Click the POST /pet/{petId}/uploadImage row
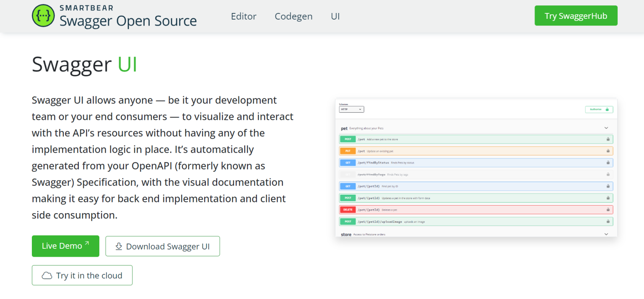Viewport: 644px width, 299px height. point(476,221)
